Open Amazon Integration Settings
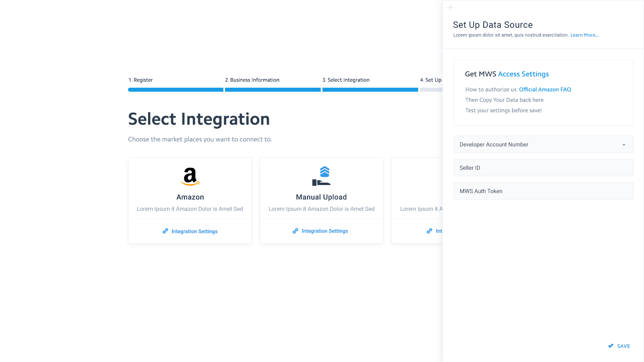This screenshot has width=644, height=362. [x=190, y=231]
